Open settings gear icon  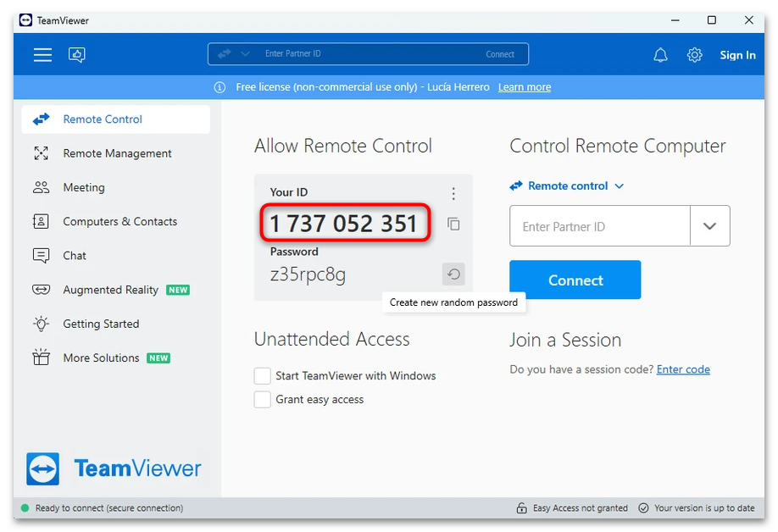pyautogui.click(x=695, y=54)
